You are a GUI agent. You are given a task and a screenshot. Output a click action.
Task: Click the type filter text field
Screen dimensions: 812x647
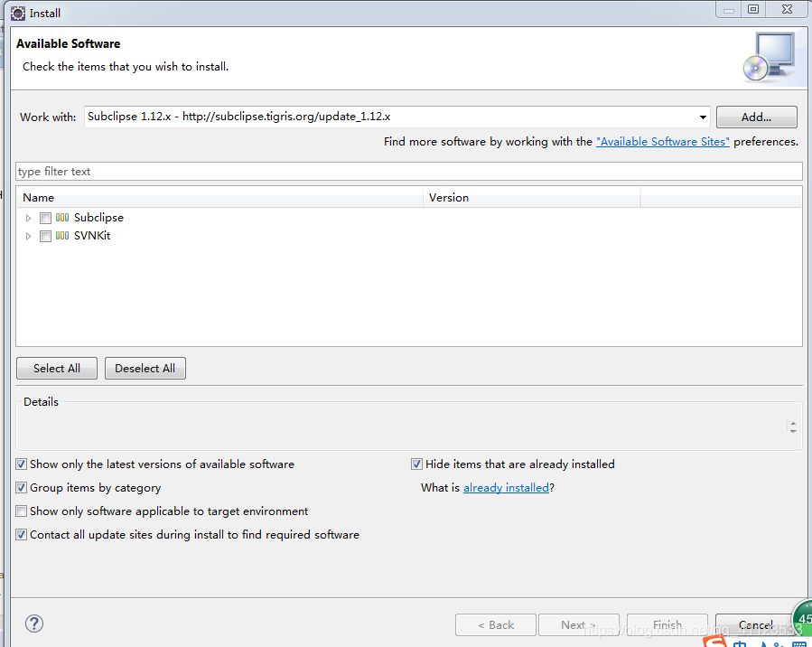(409, 172)
